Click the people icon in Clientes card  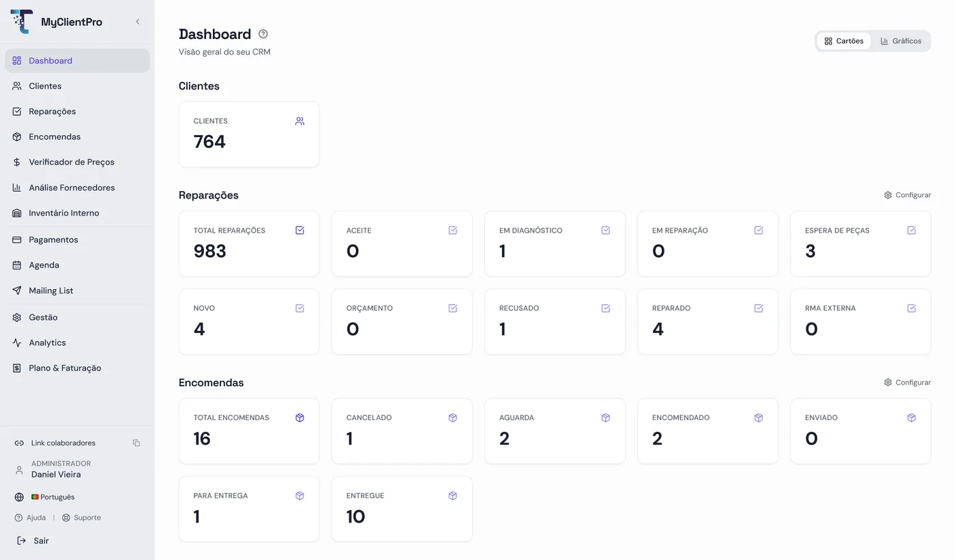[299, 121]
